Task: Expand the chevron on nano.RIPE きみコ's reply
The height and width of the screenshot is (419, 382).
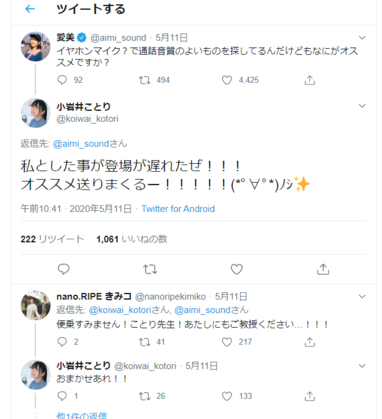Action: (x=362, y=296)
